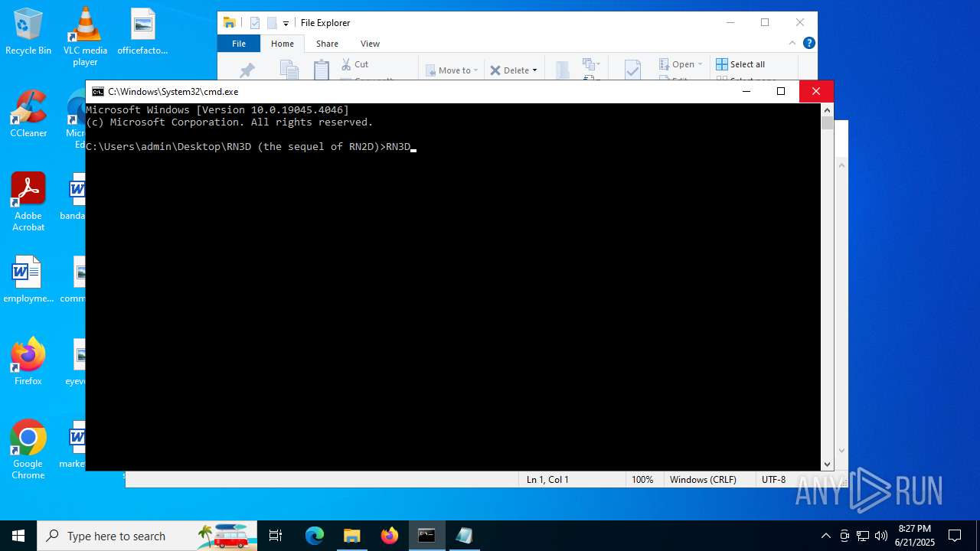
Task: Click the Properties checkmark icon in ribbon
Action: click(632, 70)
